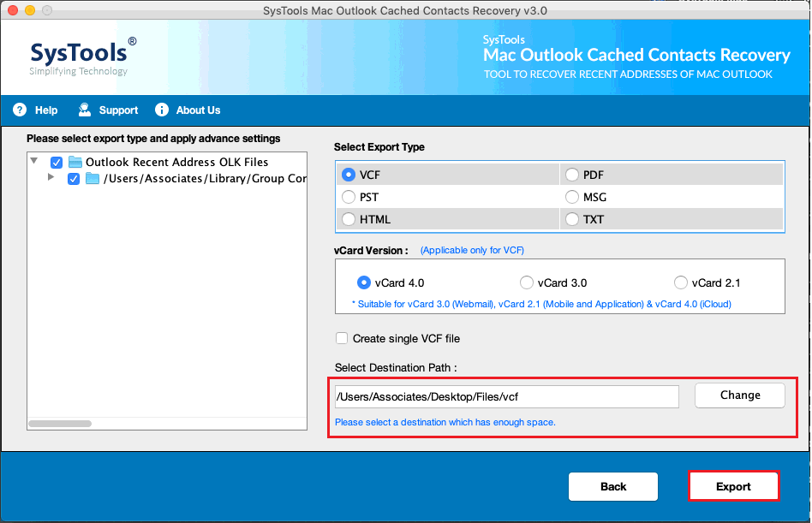Click "Please select export type" instruction text
This screenshot has height=523, width=812.
pyautogui.click(x=153, y=139)
